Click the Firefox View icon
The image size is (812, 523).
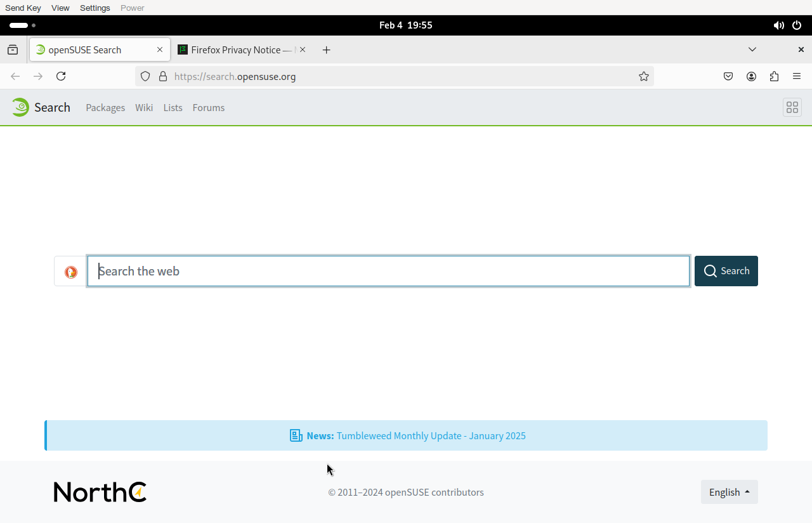13,50
